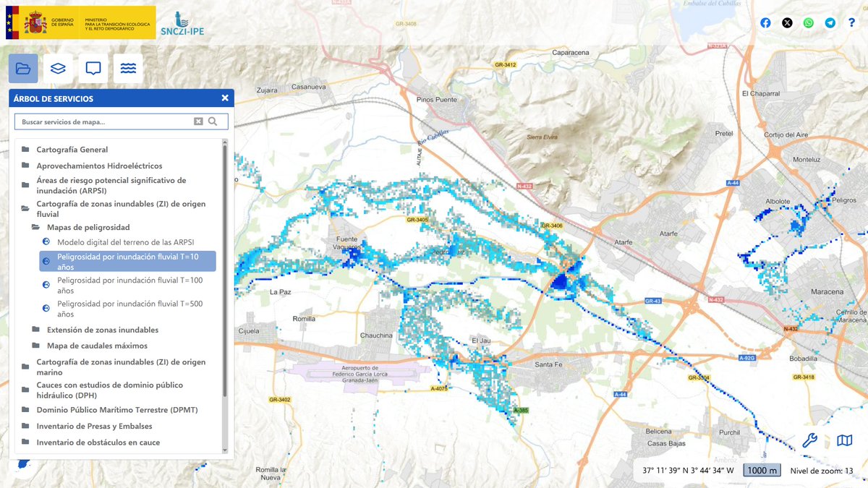
Task: Expand zonas inundables de origen marino folder
Action: (121, 367)
